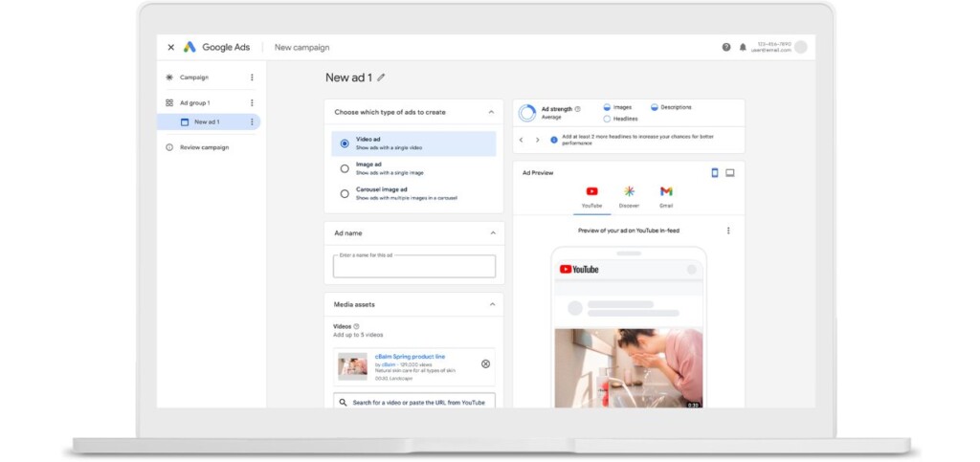Click the help question mark icon
The width and height of the screenshot is (980, 462).
(726, 47)
